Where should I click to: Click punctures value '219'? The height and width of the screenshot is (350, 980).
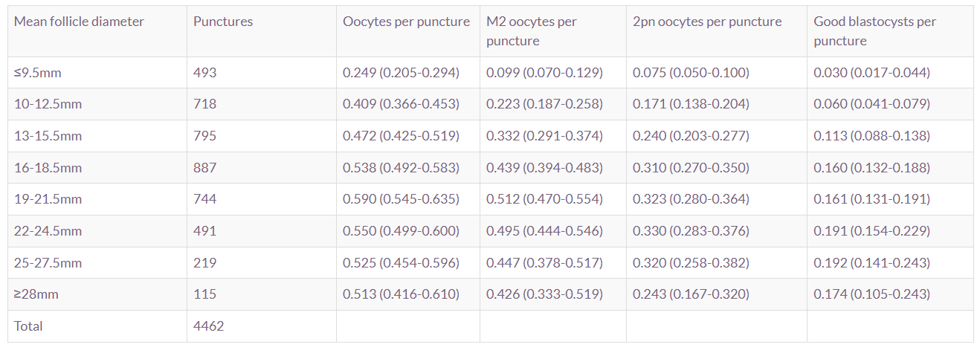pyautogui.click(x=204, y=263)
